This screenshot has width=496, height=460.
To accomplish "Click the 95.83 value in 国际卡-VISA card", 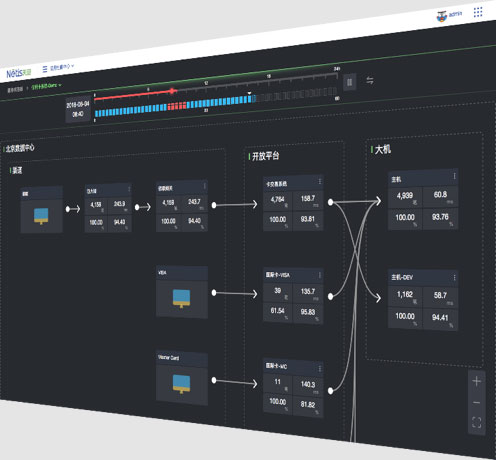I will click(x=308, y=312).
